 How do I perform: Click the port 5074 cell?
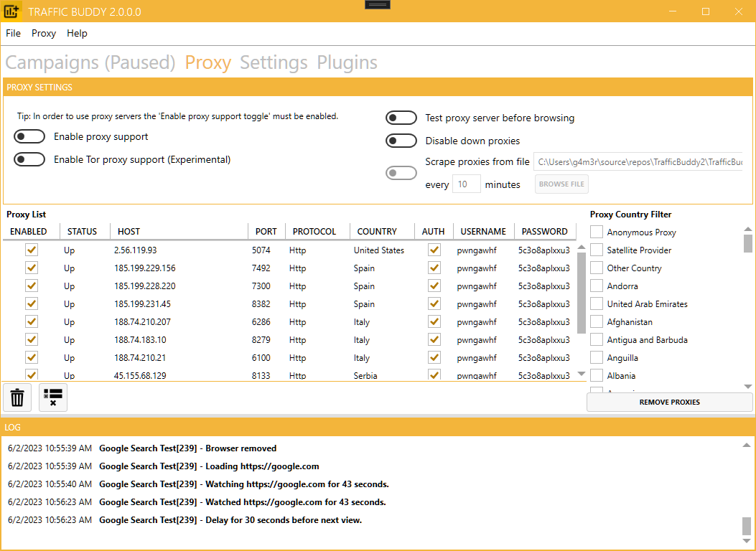pos(261,250)
